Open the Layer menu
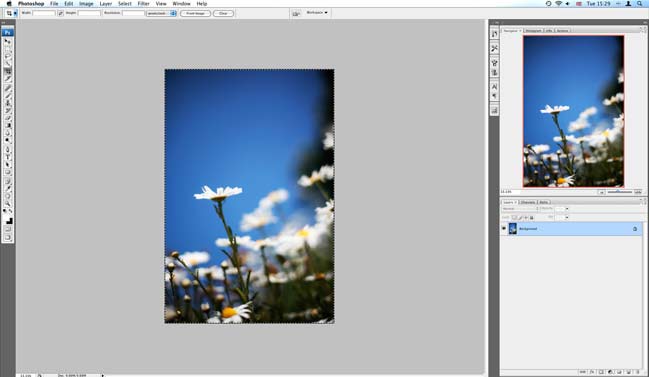The height and width of the screenshot is (377, 649). pyautogui.click(x=106, y=4)
